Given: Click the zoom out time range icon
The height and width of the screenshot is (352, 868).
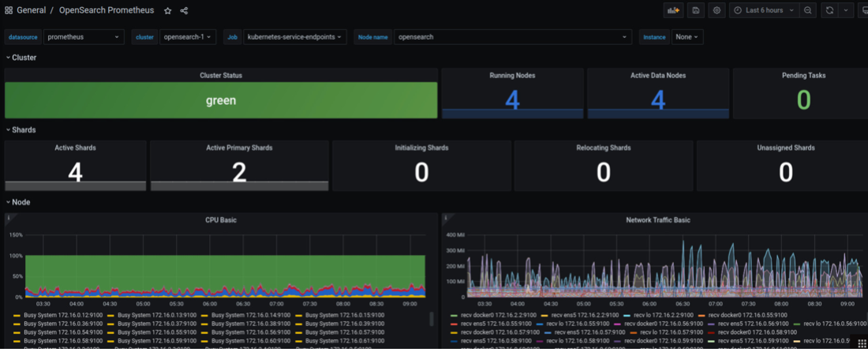Looking at the screenshot, I should pos(807,10).
